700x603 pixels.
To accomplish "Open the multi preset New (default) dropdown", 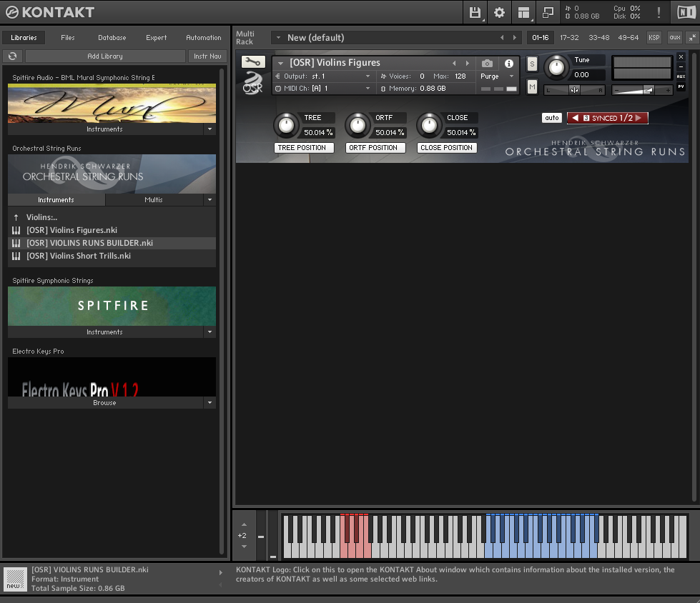I will click(279, 37).
